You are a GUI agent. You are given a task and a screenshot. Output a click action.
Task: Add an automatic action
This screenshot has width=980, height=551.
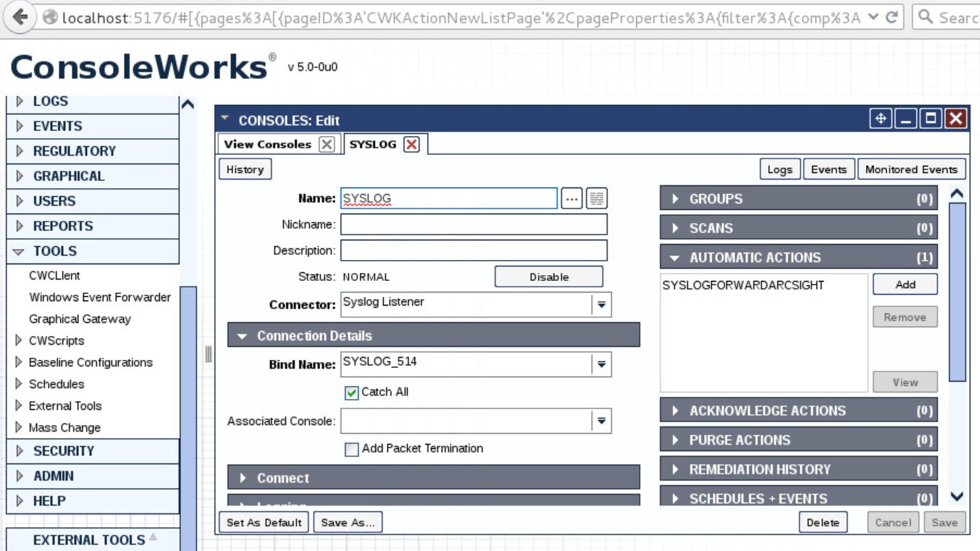(905, 285)
